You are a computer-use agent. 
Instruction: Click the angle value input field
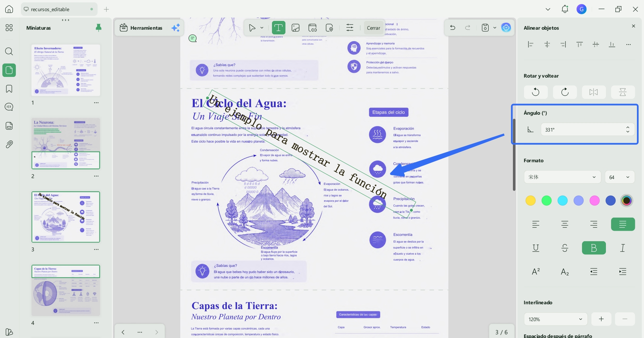point(588,130)
